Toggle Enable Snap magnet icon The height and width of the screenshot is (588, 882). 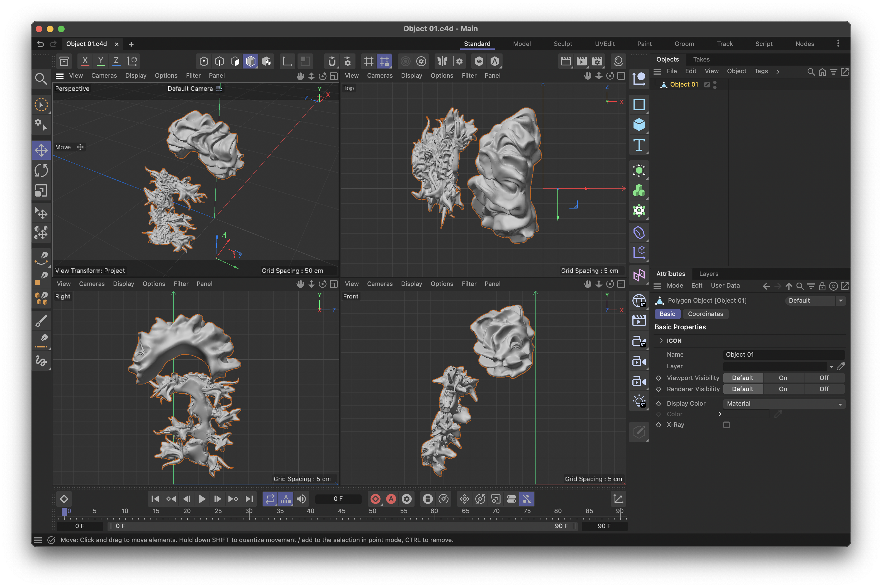coord(332,61)
